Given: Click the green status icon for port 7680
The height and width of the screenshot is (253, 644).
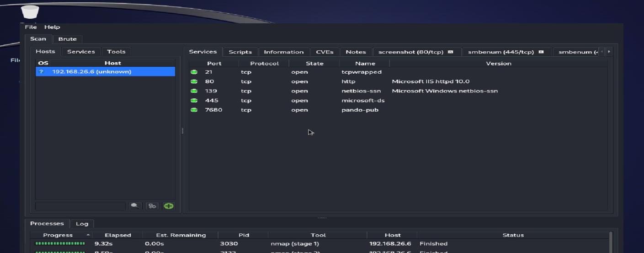Looking at the screenshot, I should [x=194, y=110].
